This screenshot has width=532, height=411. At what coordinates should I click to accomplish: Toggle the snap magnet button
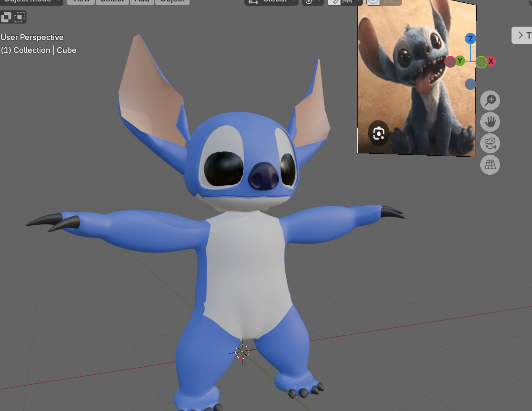click(334, 2)
